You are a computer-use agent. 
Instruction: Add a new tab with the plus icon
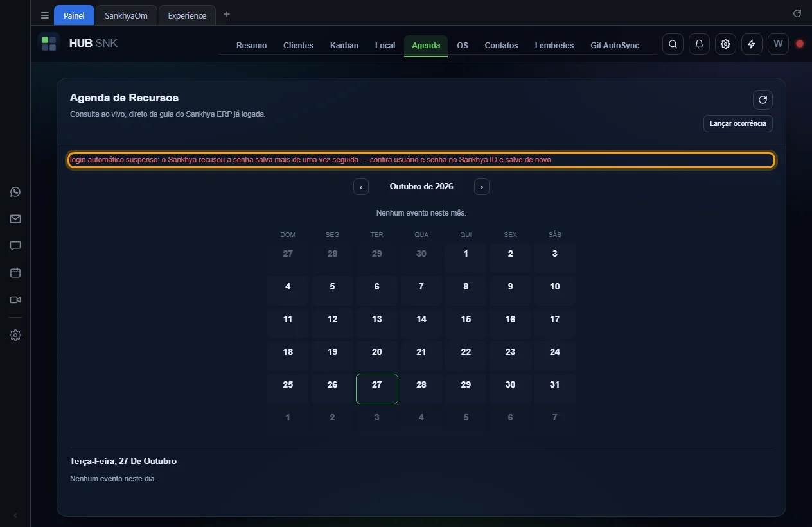[x=226, y=14]
